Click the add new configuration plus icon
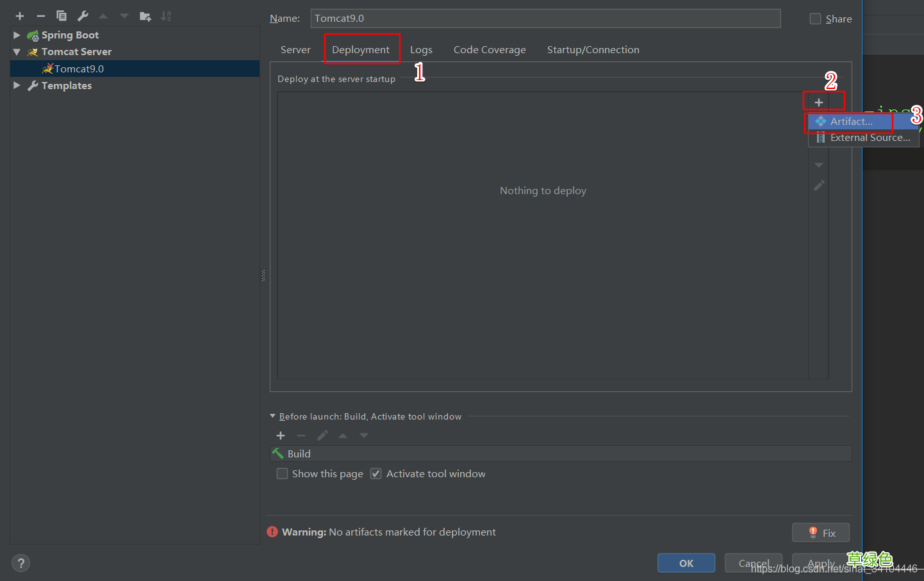The image size is (924, 581). tap(20, 16)
